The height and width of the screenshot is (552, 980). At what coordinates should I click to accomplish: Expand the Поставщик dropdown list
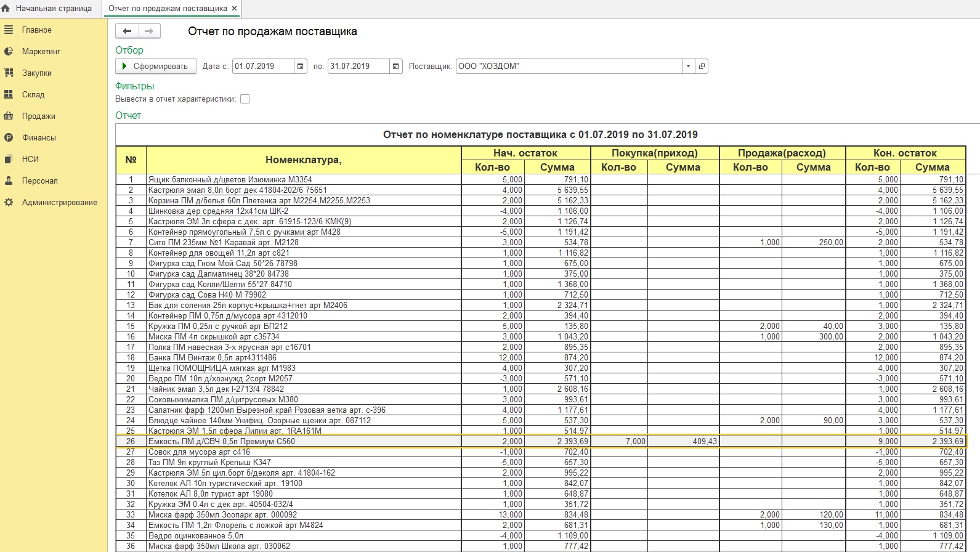688,66
